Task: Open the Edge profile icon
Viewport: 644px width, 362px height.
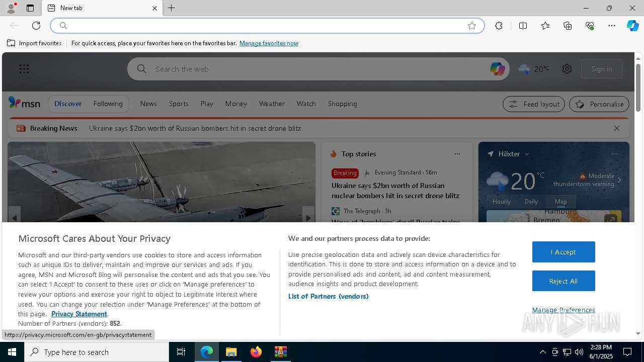Action: click(x=11, y=8)
